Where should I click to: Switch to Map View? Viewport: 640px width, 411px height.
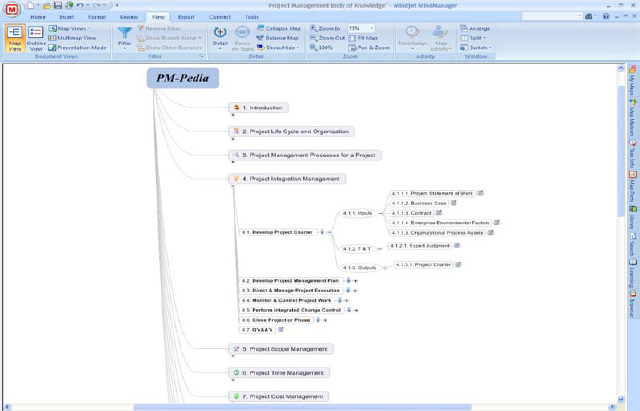pyautogui.click(x=15, y=38)
